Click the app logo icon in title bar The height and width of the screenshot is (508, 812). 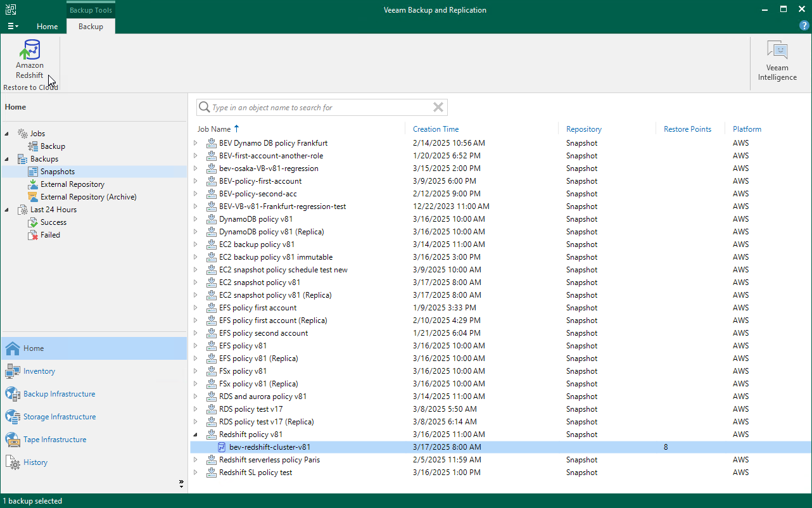(x=10, y=10)
